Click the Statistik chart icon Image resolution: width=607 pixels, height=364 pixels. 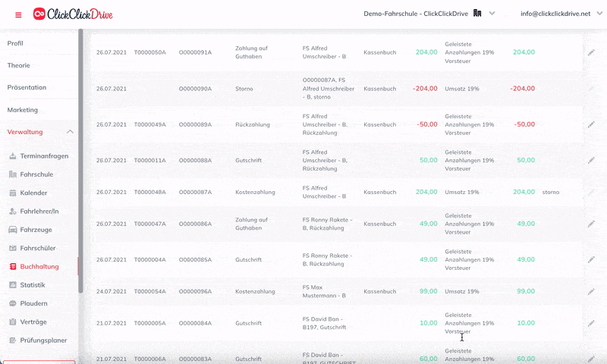(x=13, y=285)
